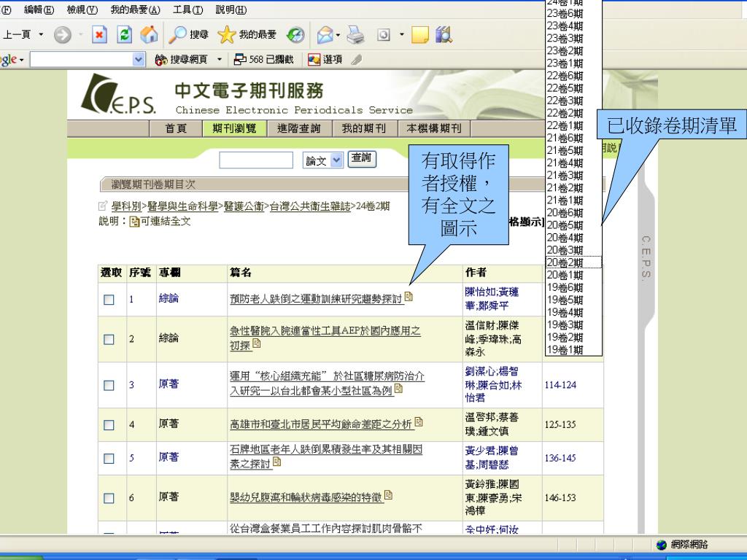Expand the Google toolbar search box dropdown

coord(138,60)
